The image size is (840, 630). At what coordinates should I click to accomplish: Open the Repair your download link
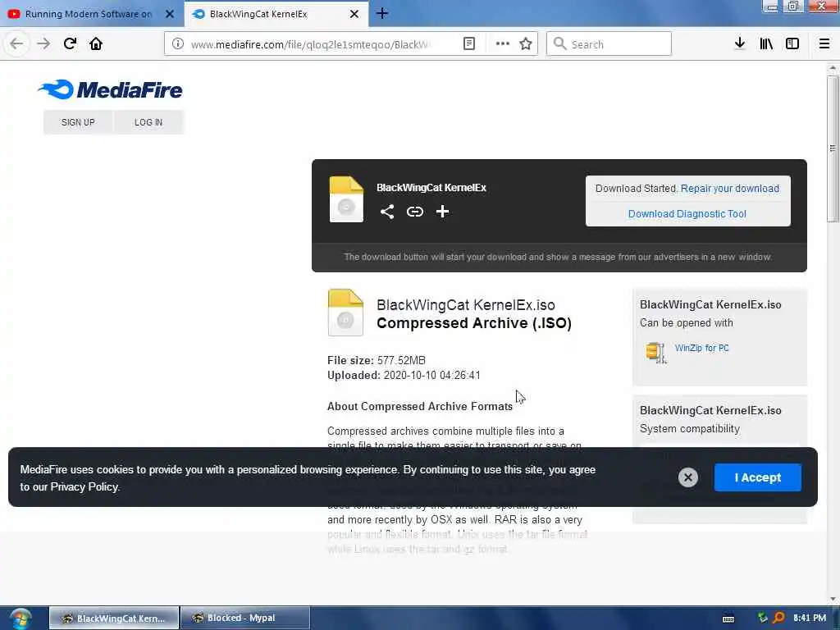coord(729,189)
